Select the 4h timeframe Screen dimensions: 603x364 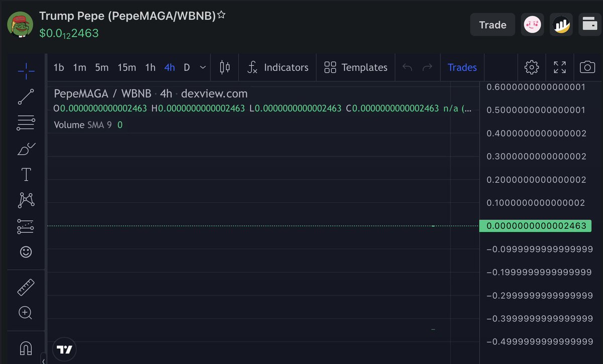169,67
